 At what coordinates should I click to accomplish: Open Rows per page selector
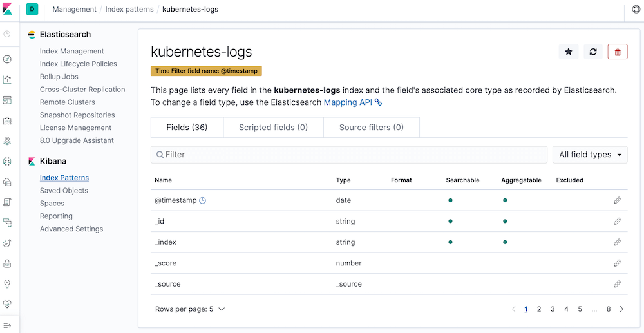tap(190, 309)
